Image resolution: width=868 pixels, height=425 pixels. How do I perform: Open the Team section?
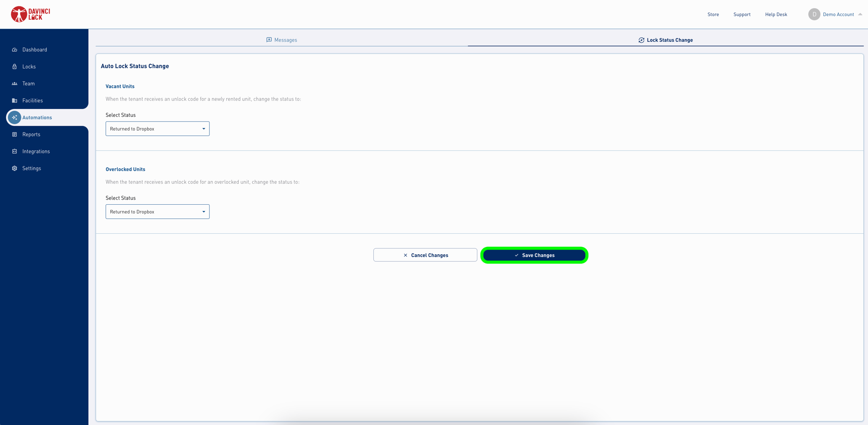click(28, 83)
